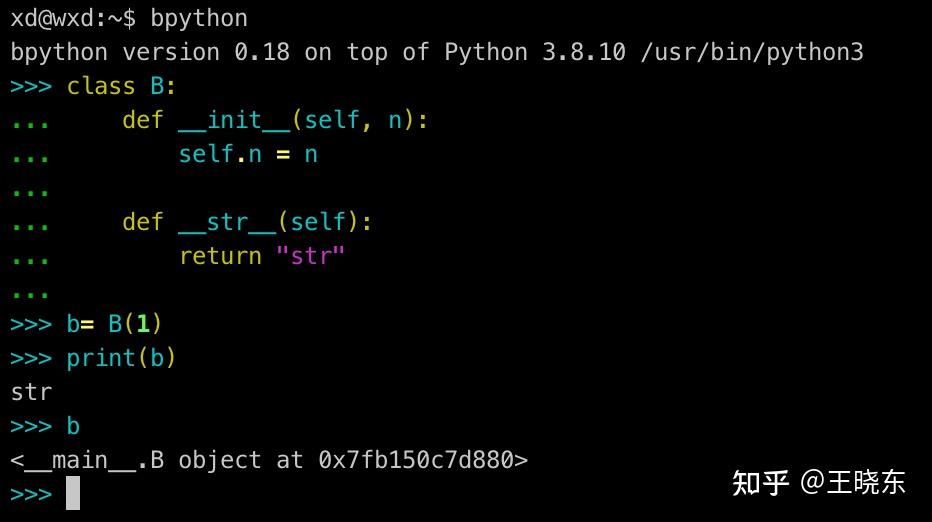
Task: Click the object address 0x7fb150c7d880
Action: [416, 460]
